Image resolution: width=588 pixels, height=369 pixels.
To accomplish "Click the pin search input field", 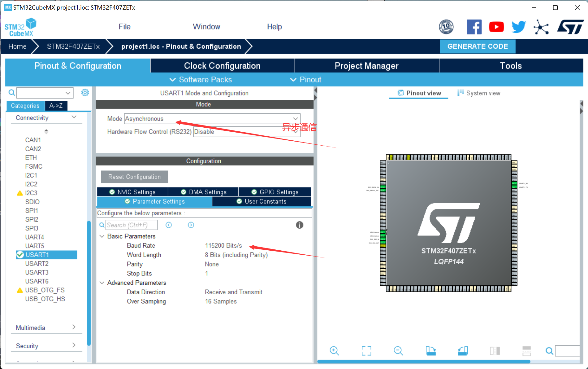I will tap(567, 351).
